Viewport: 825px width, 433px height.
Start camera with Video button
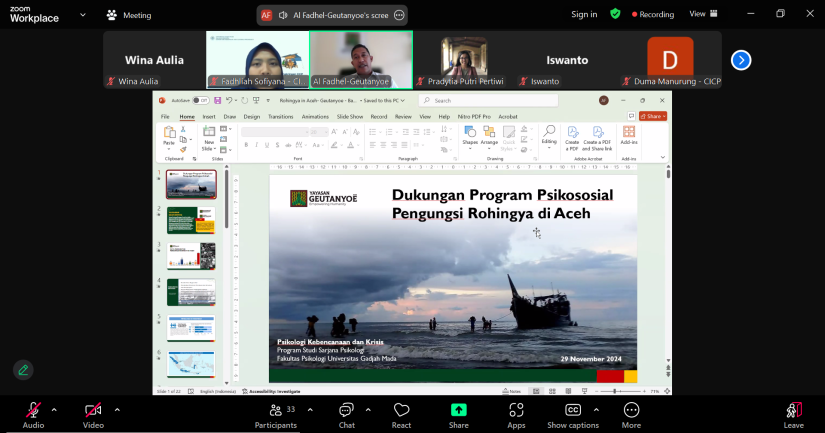coord(93,410)
